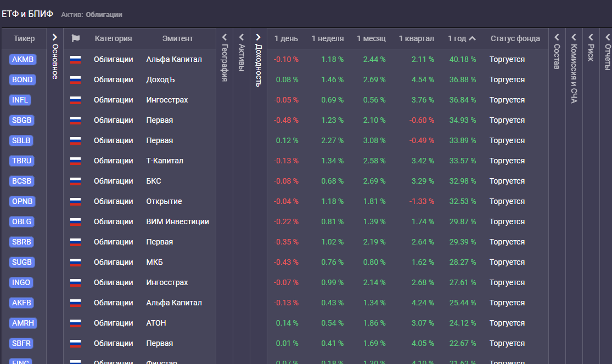The image size is (612, 364).
Task: Open the AKMB ticker
Action: (x=23, y=59)
